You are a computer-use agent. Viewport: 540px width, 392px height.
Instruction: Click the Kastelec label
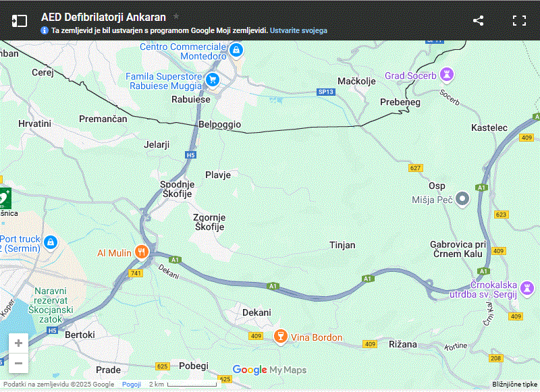[x=489, y=128]
